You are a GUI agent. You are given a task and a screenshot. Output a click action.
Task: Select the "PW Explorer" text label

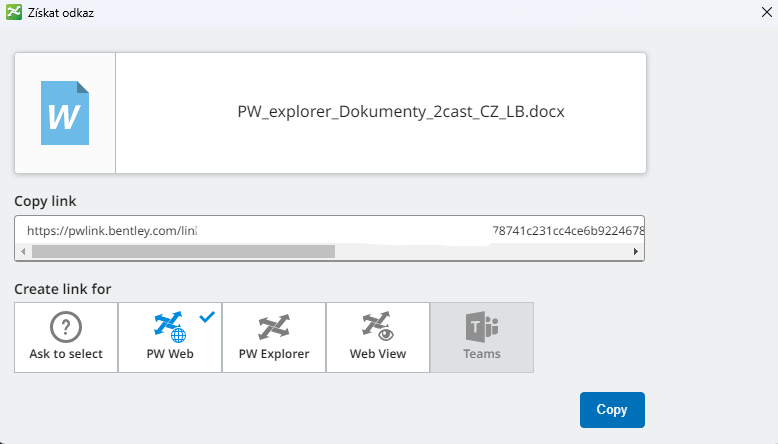(x=274, y=354)
